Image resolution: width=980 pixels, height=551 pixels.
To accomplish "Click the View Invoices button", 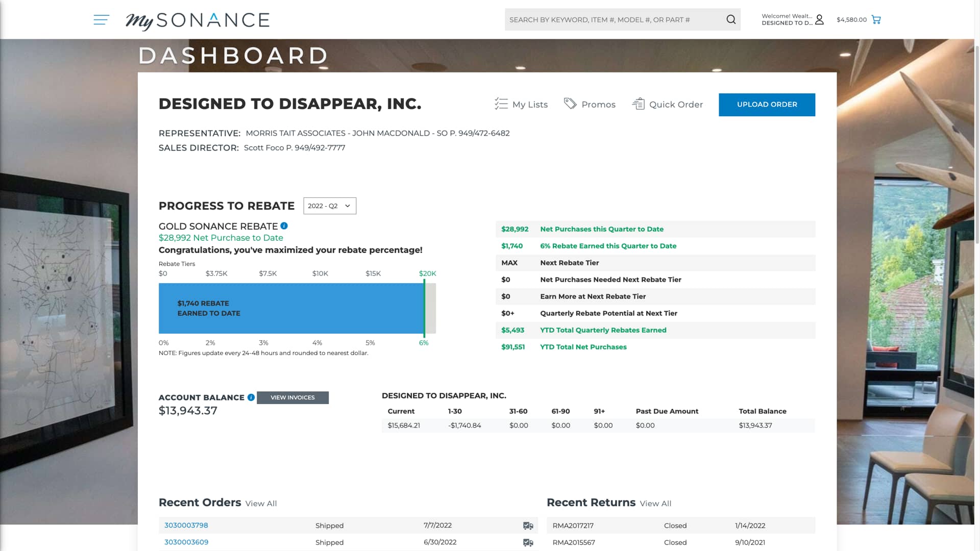I will click(292, 397).
